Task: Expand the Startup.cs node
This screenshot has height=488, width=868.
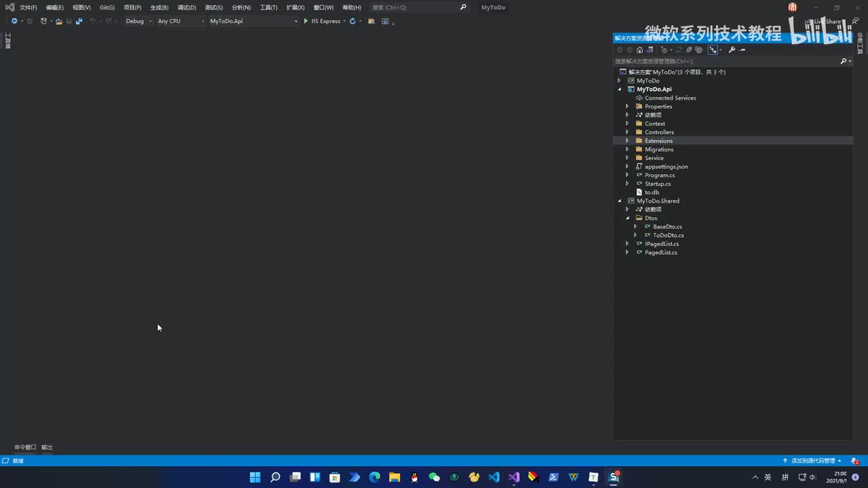Action: tap(627, 184)
